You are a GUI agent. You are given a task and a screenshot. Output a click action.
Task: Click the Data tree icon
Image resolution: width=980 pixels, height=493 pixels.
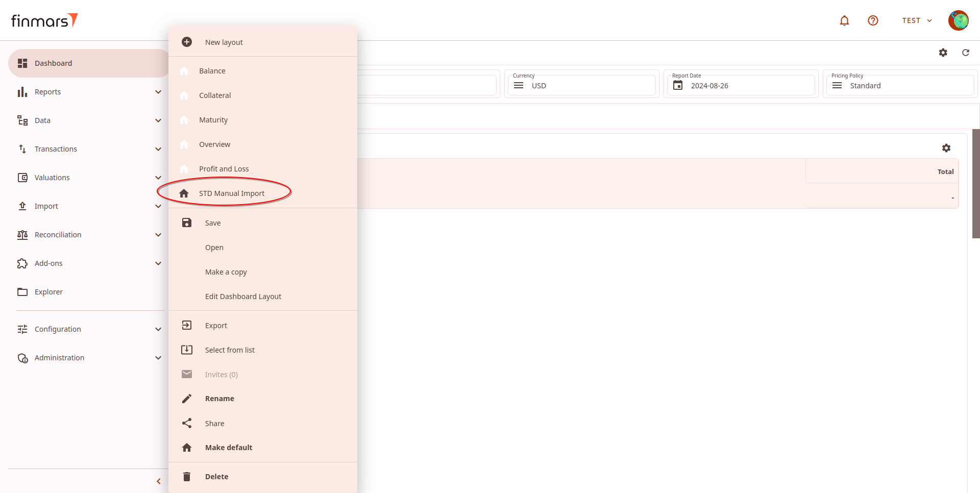tap(22, 120)
